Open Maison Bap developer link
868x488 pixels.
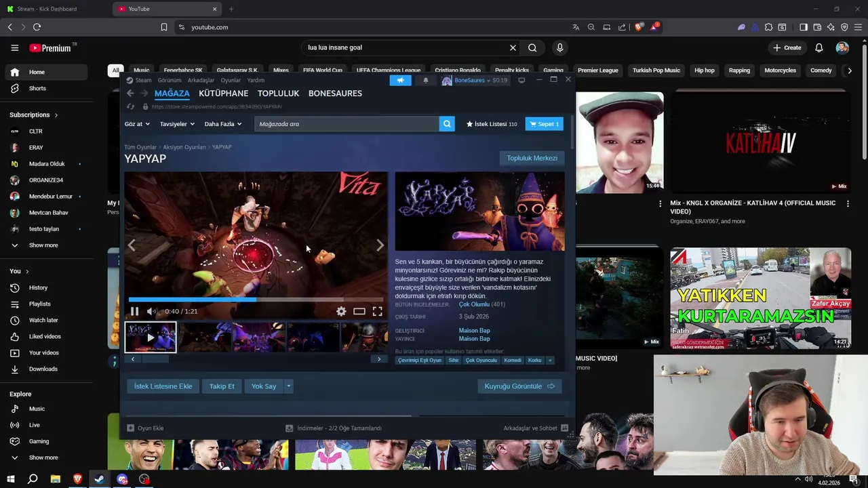coord(474,331)
